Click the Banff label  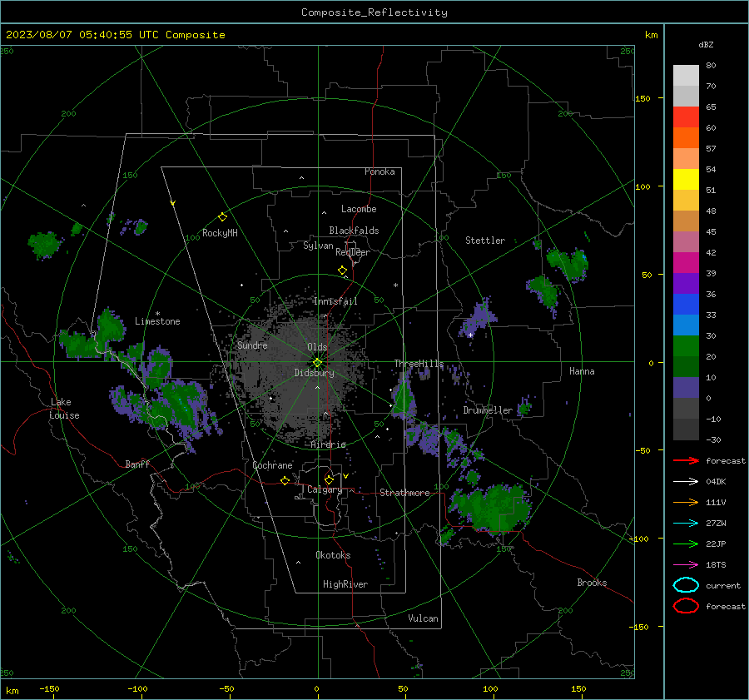click(137, 464)
